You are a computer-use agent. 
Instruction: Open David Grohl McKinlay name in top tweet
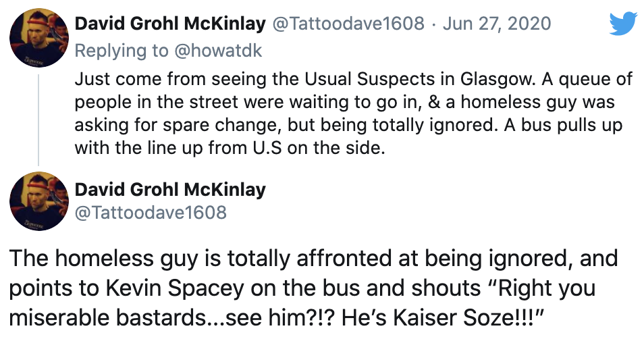(x=170, y=24)
